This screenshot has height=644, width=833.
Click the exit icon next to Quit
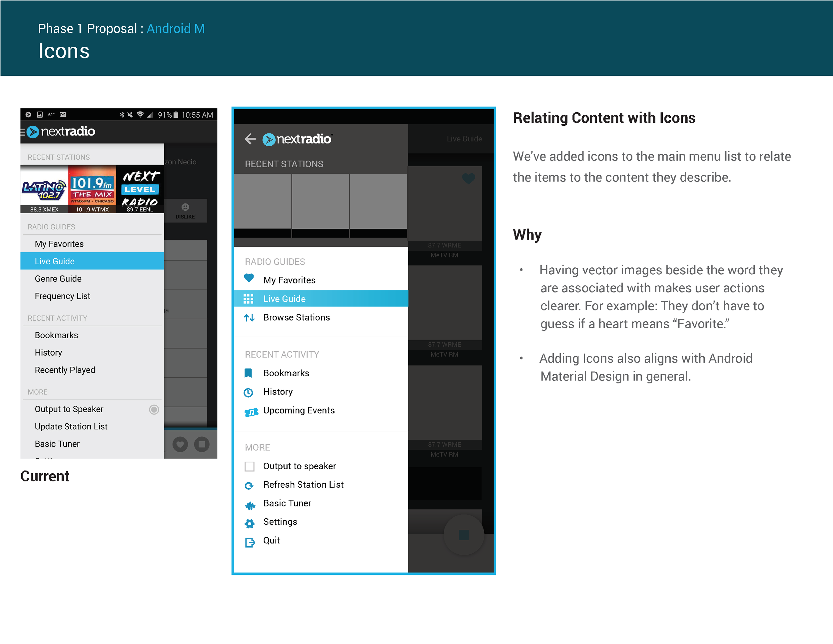250,542
